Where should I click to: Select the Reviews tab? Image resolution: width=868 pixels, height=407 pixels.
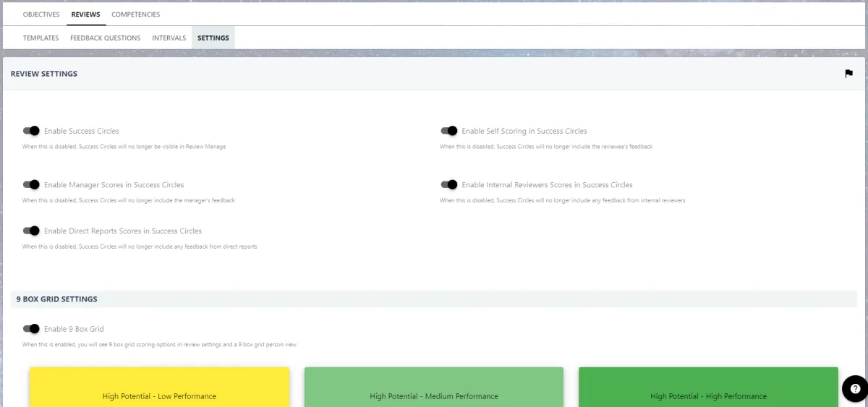85,14
